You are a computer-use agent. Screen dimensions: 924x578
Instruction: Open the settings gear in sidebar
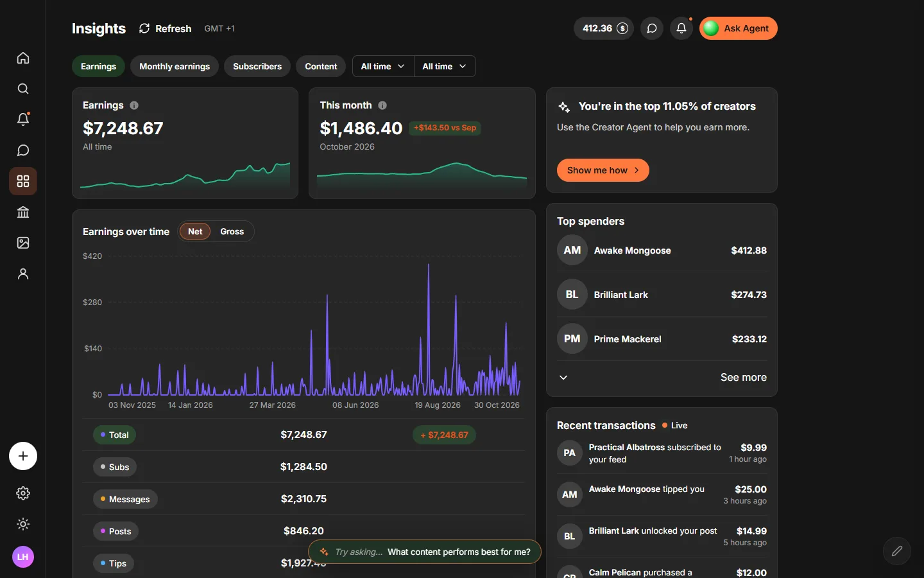point(23,493)
